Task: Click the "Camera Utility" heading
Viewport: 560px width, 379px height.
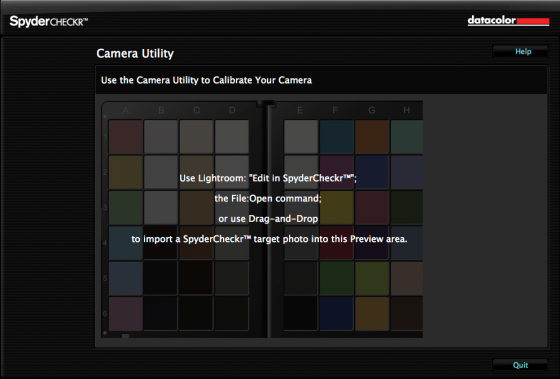Action: pos(135,54)
